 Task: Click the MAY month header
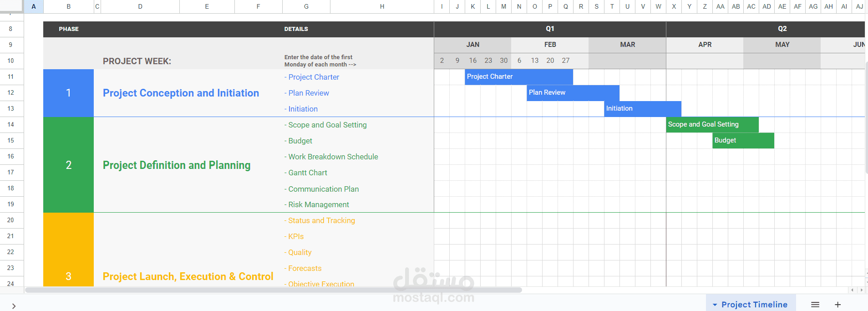click(782, 45)
